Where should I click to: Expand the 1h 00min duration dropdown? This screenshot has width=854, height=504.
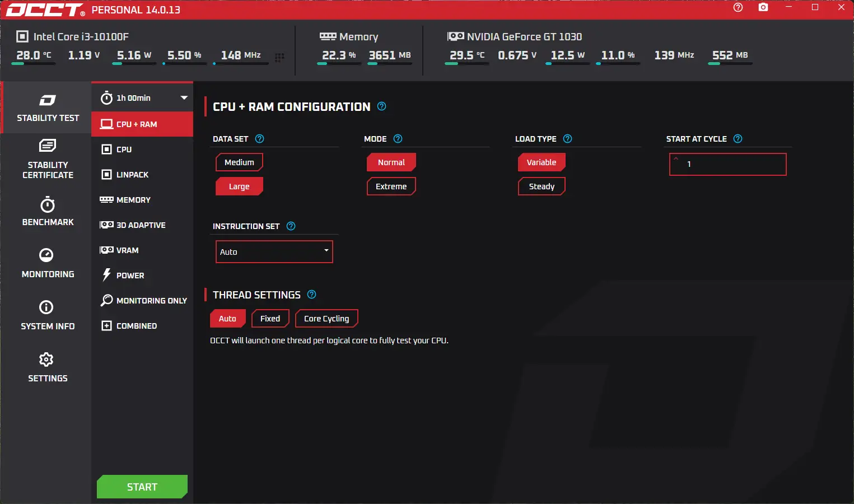click(142, 98)
